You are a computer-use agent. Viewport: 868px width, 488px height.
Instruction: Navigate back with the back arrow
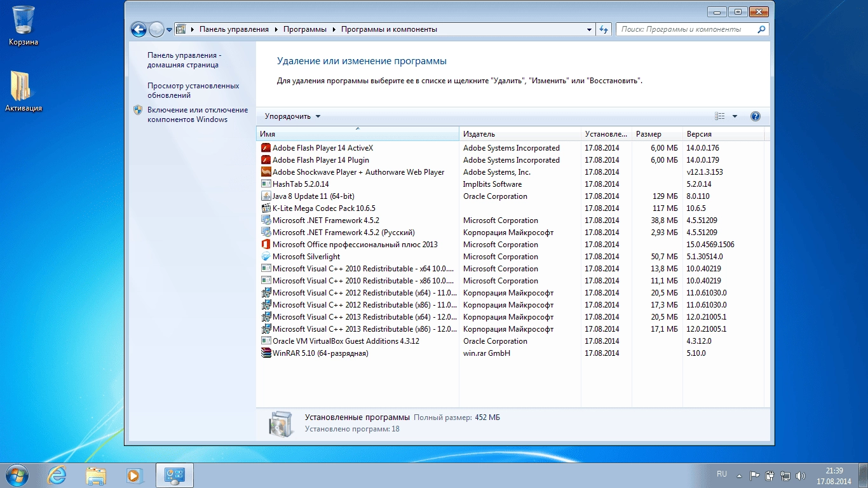click(x=139, y=29)
